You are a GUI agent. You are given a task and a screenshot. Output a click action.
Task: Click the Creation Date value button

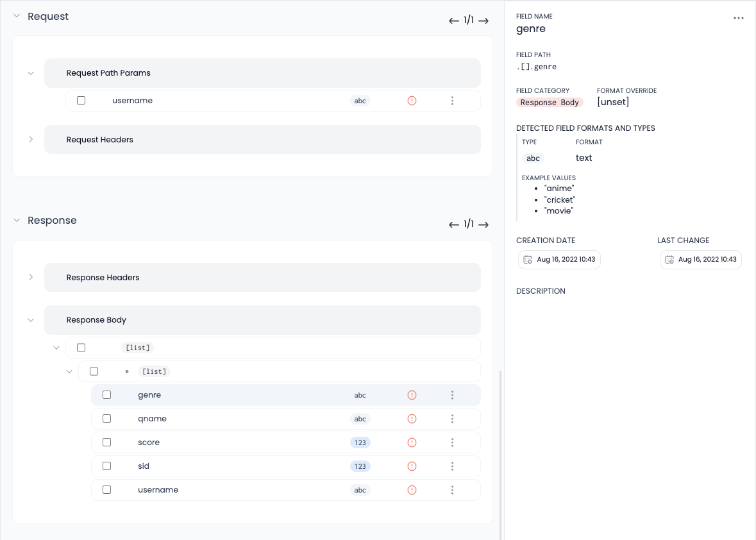coord(559,260)
